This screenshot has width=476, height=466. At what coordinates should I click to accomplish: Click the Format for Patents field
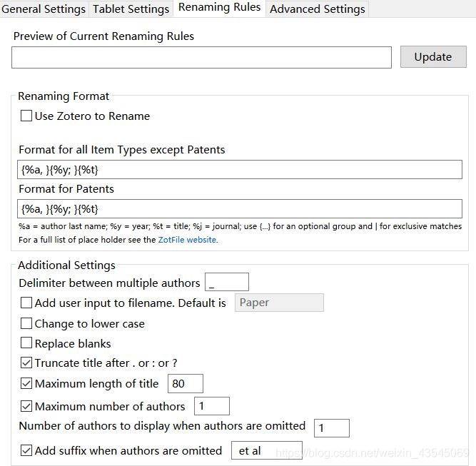click(240, 208)
